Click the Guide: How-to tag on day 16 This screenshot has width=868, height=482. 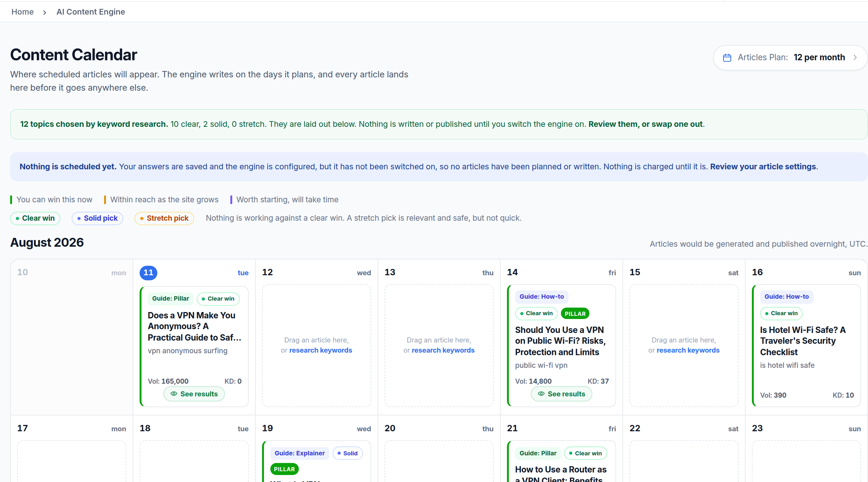point(786,297)
